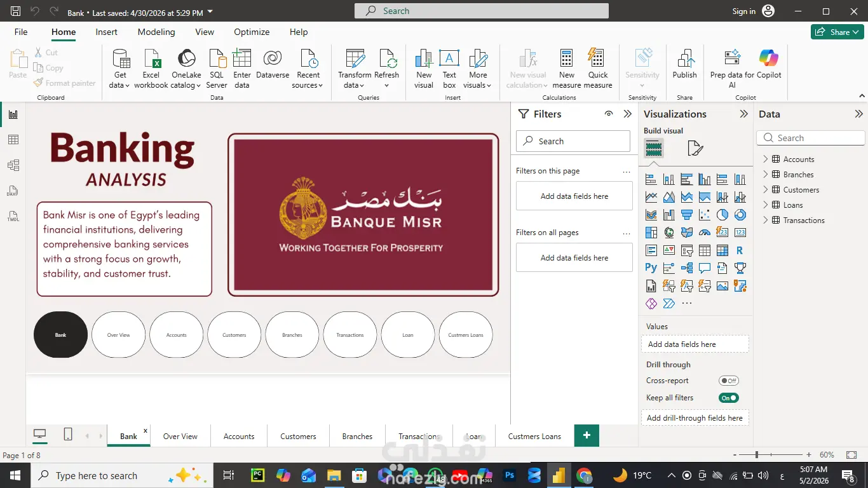This screenshot has width=868, height=488.
Task: Open the Recent sources dropdown
Action: pyautogui.click(x=308, y=69)
